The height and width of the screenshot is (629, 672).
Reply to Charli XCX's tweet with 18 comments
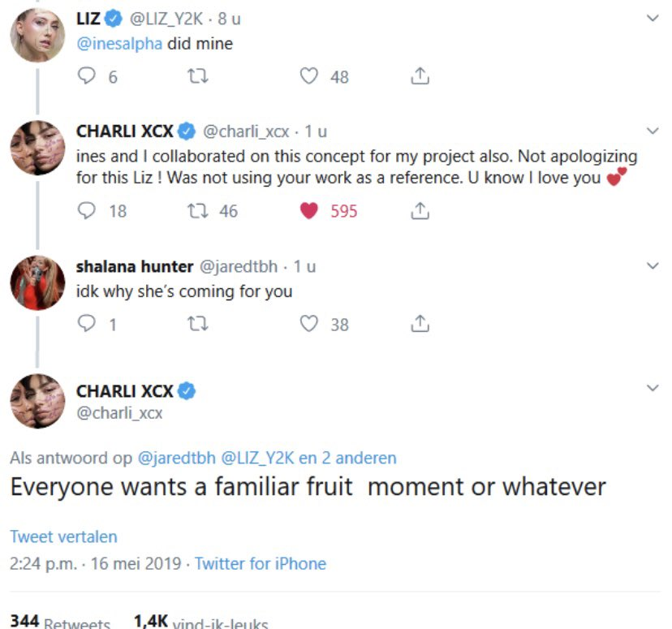pyautogui.click(x=86, y=211)
